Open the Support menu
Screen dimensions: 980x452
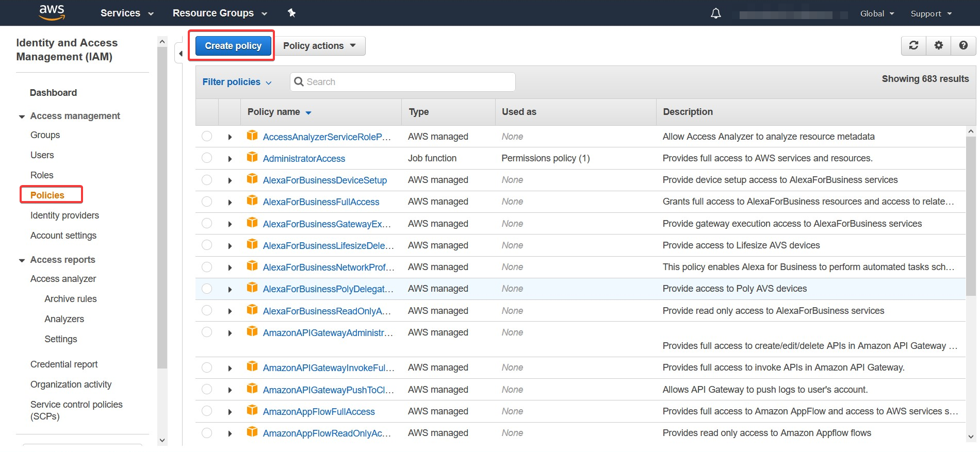931,13
